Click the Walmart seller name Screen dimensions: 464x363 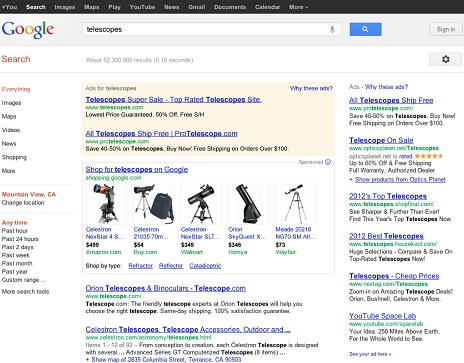click(x=192, y=252)
